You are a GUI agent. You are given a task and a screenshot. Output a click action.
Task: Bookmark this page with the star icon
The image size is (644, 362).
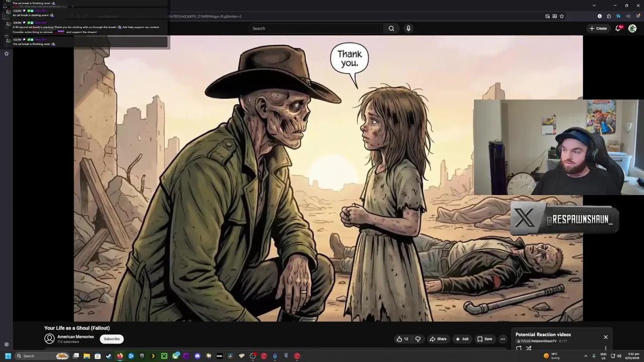[x=561, y=16]
